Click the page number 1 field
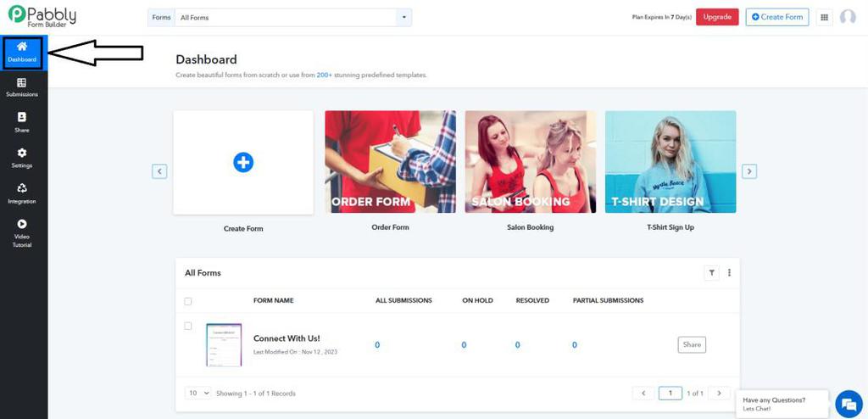Image resolution: width=868 pixels, height=419 pixels. pyautogui.click(x=670, y=393)
